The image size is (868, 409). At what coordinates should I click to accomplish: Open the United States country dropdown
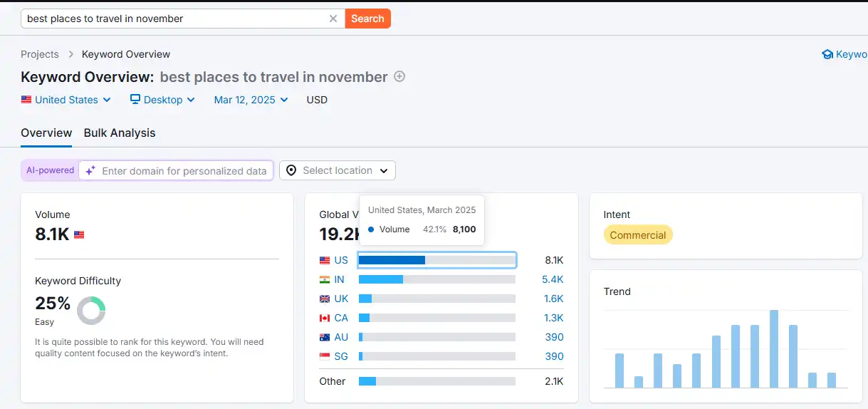[66, 100]
